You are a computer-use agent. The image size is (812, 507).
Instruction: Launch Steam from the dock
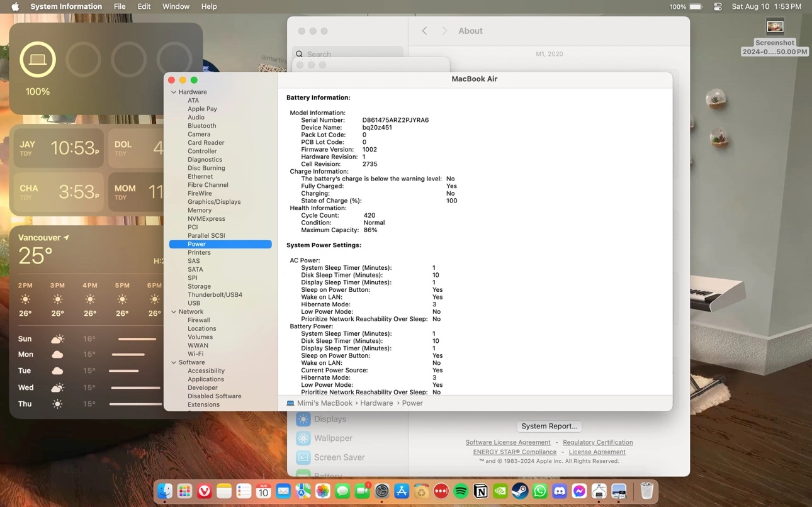pos(520,491)
